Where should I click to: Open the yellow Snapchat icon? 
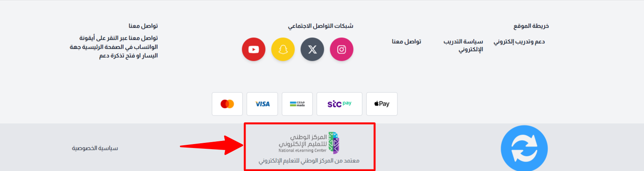pos(283,50)
